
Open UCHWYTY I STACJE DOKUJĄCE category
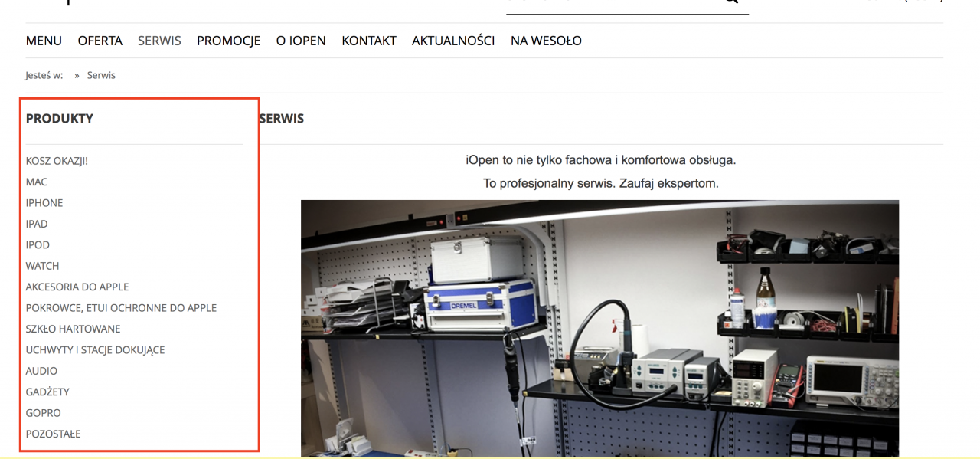tap(95, 350)
